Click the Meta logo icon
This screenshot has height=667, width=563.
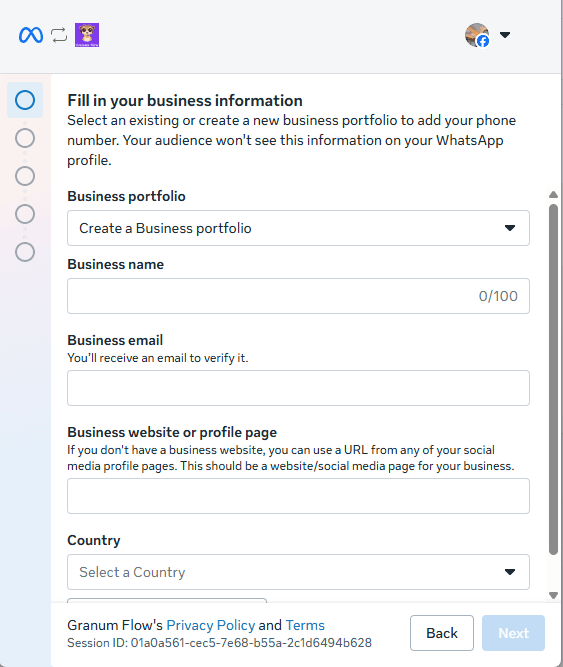pyautogui.click(x=31, y=35)
